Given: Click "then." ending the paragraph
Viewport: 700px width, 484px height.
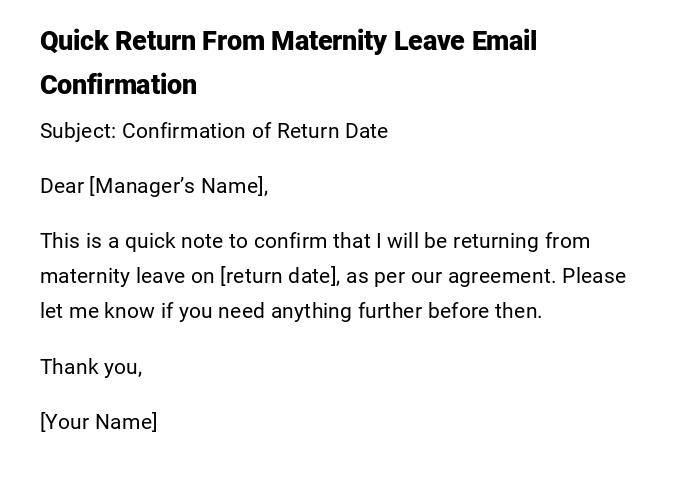Looking at the screenshot, I should pyautogui.click(x=518, y=311).
